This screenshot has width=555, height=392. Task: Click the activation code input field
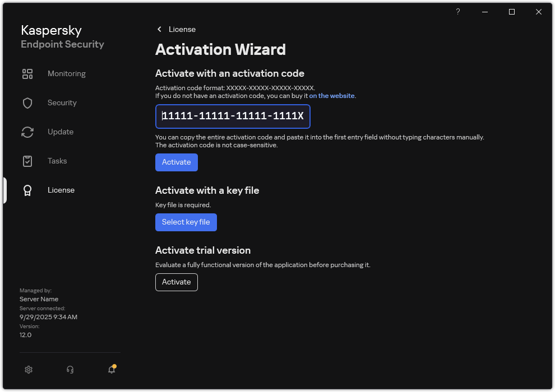pyautogui.click(x=233, y=116)
